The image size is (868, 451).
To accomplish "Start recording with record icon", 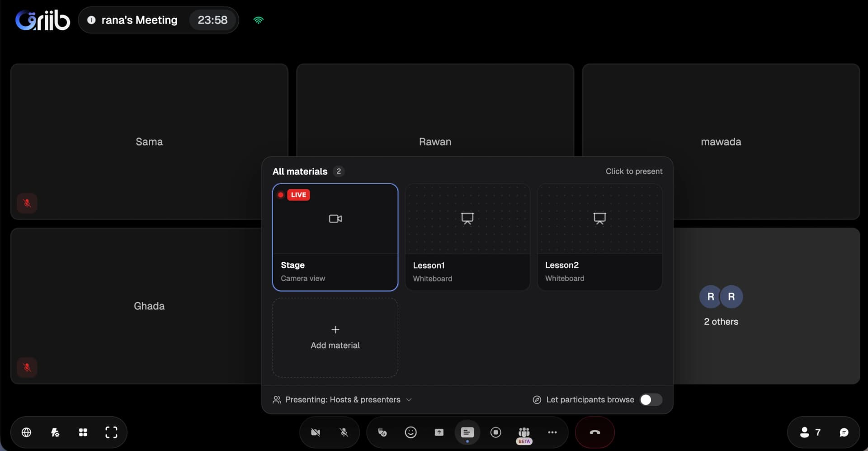I will point(496,432).
